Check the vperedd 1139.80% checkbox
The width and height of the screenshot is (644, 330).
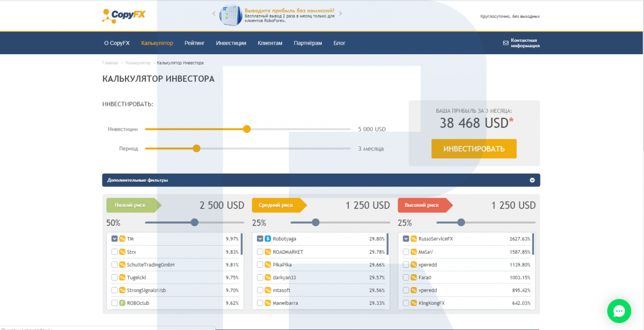406,264
